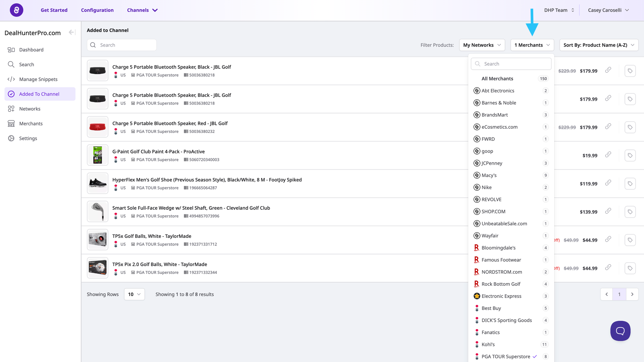644x362 pixels.
Task: Collapse the sidebar with the arrow icon
Action: tap(71, 32)
